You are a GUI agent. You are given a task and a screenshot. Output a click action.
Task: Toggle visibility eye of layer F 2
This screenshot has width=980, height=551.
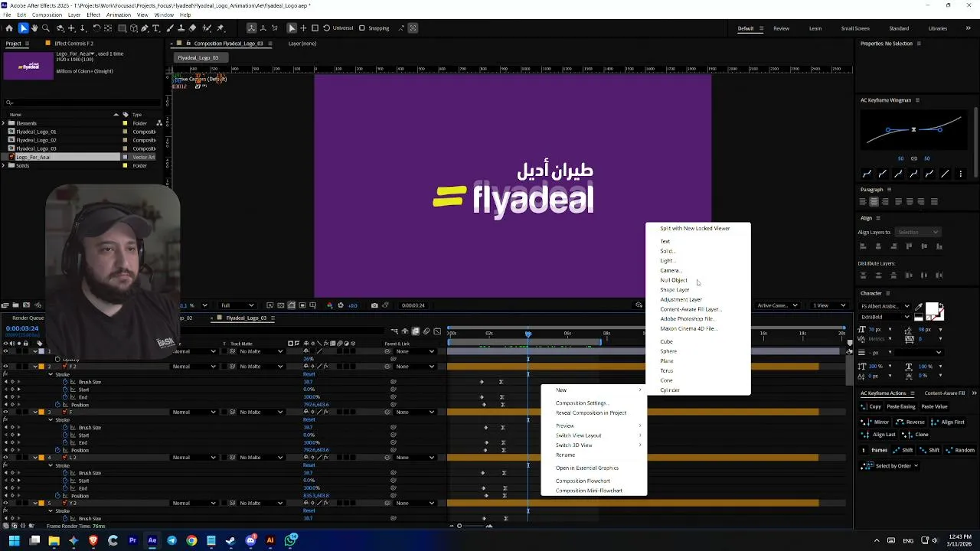[5, 367]
